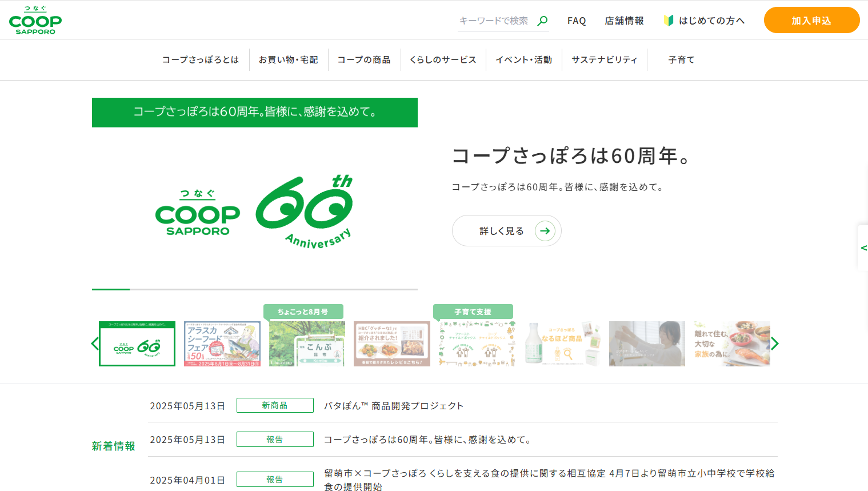This screenshot has height=491, width=868.
Task: Click the search magnifier icon
Action: click(542, 21)
